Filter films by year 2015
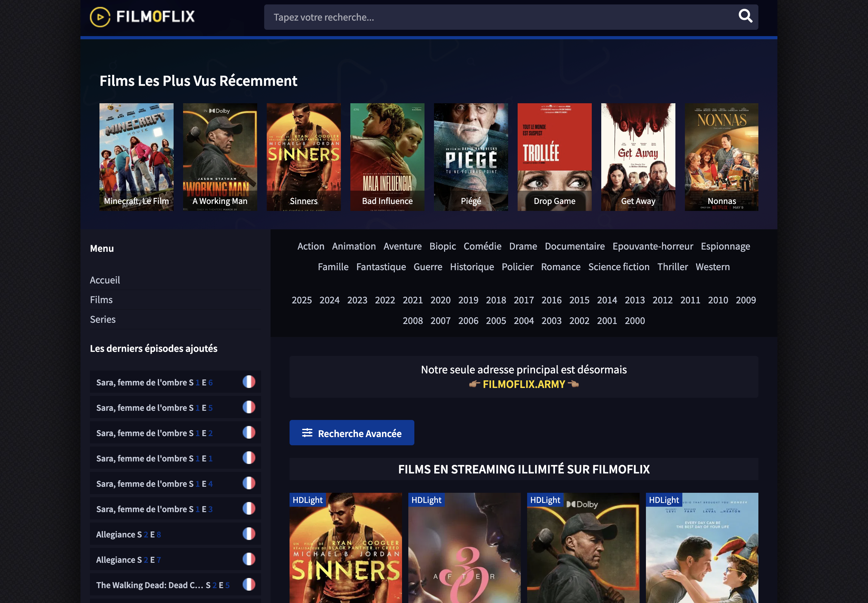This screenshot has height=603, width=868. pyautogui.click(x=579, y=300)
